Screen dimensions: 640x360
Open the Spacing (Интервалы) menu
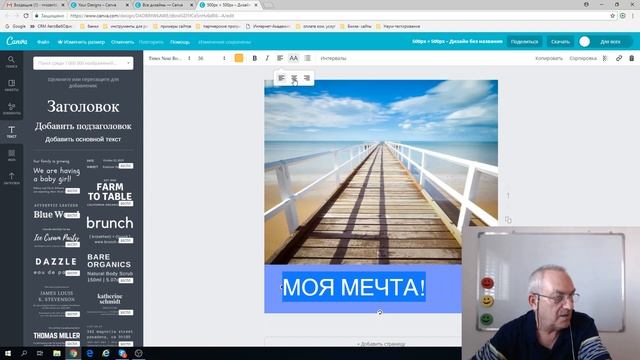(x=333, y=58)
